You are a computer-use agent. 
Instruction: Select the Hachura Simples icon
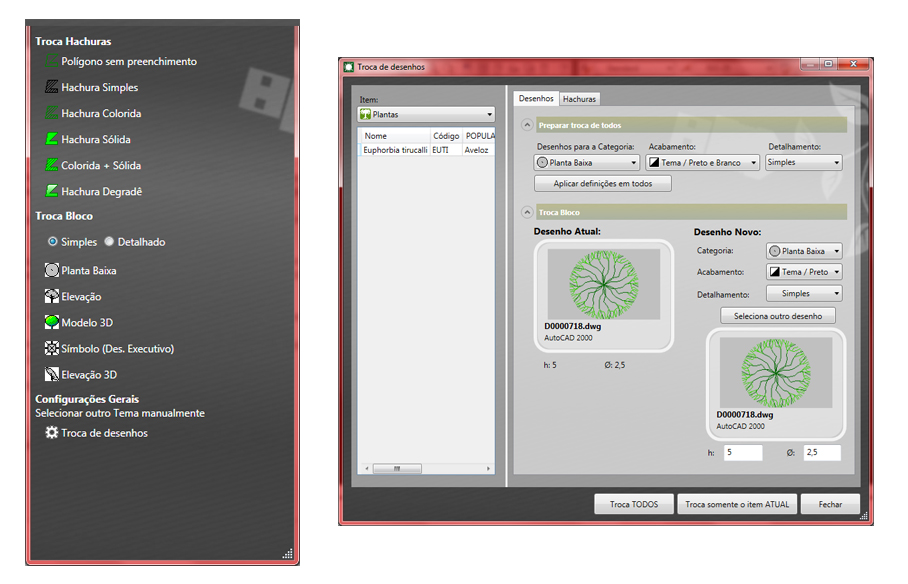pos(52,88)
